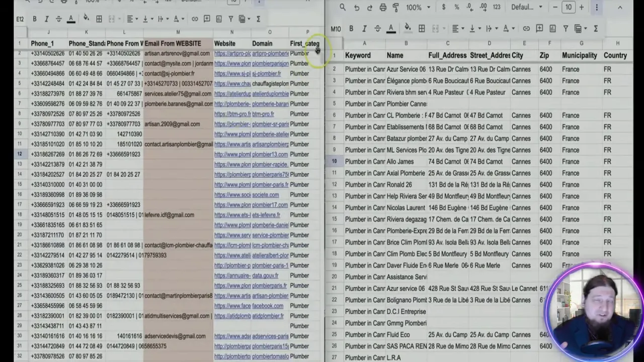Insert comment in the right sheet
644x362 pixels.
click(x=539, y=29)
